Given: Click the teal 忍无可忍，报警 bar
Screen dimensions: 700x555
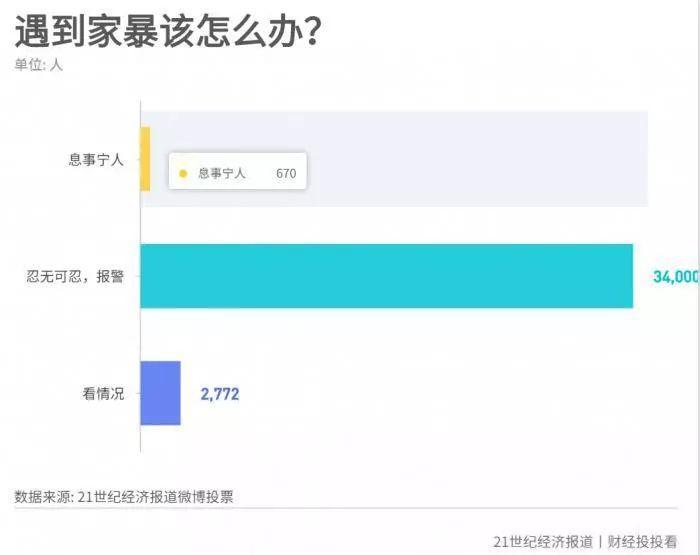Looking at the screenshot, I should coord(387,276).
